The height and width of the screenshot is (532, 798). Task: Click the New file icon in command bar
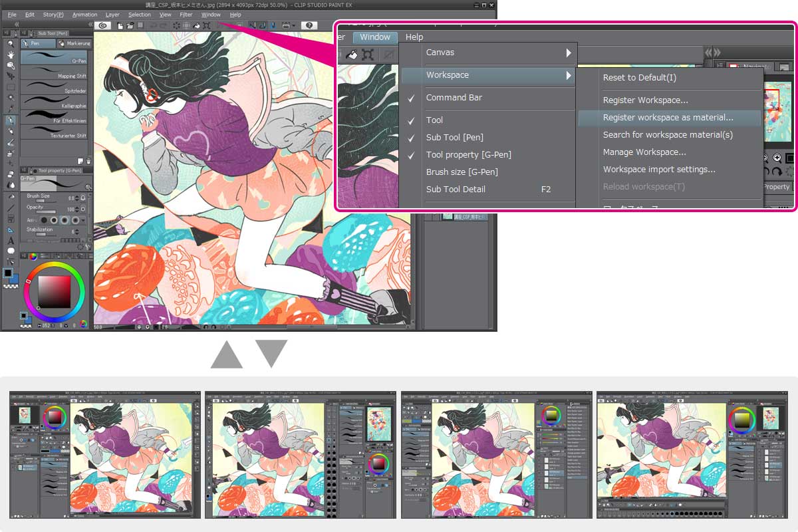(120, 26)
